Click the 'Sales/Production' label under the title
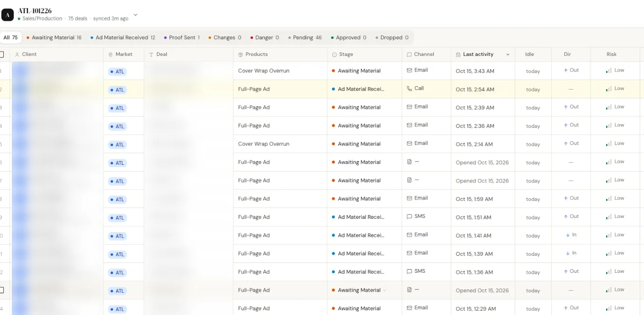Screen dimensions: 644x315 pos(42,18)
